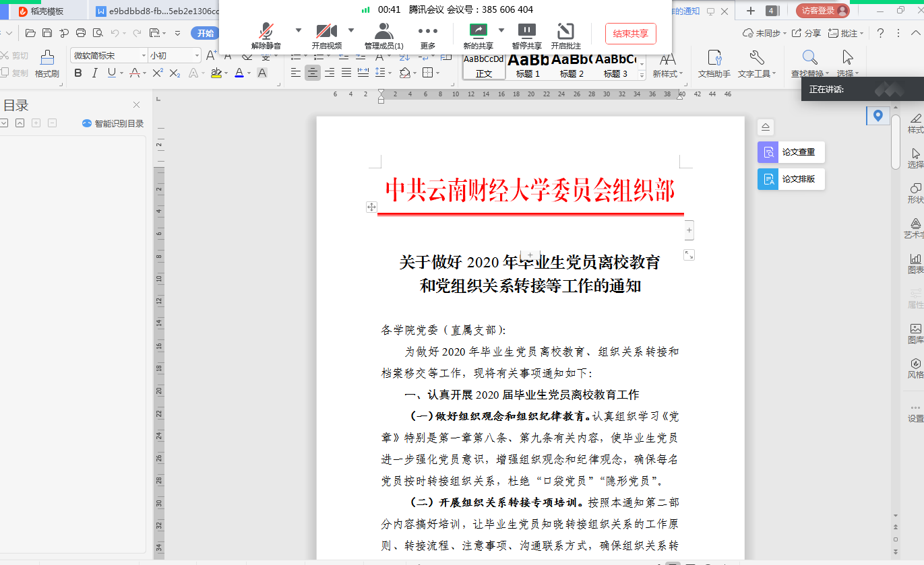This screenshot has height=565, width=924.
Task: Click the print icon in quick toolbar
Action: coord(81,33)
